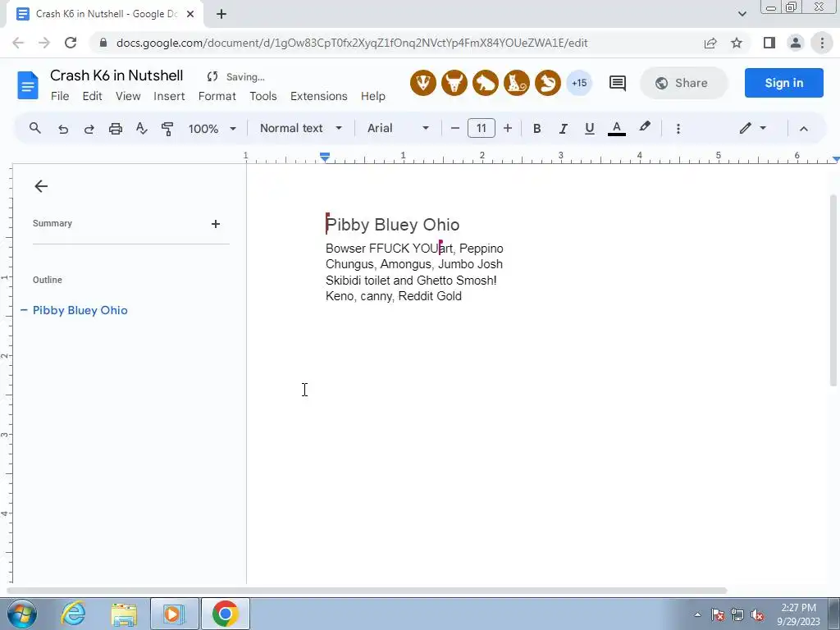
Task: Jump to Pibby Bluey Ohio in outline
Action: [80, 310]
